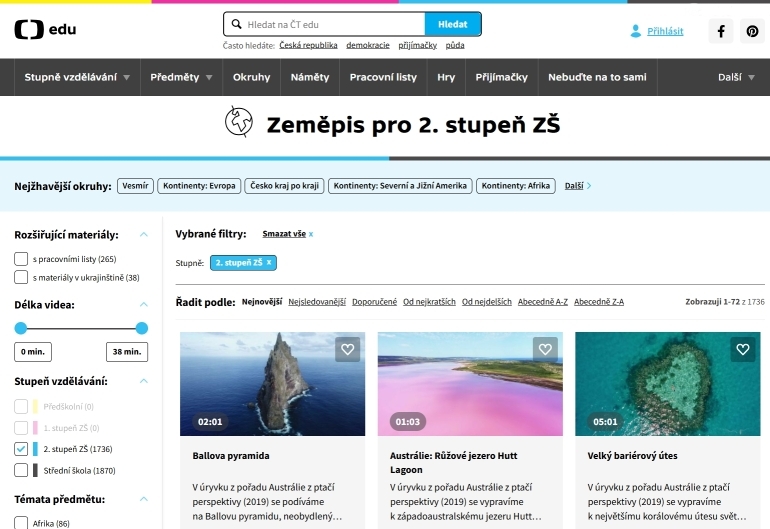Screen dimensions: 770x529
Task: Favorite the Ballova pyramida video with heart
Action: (x=348, y=349)
